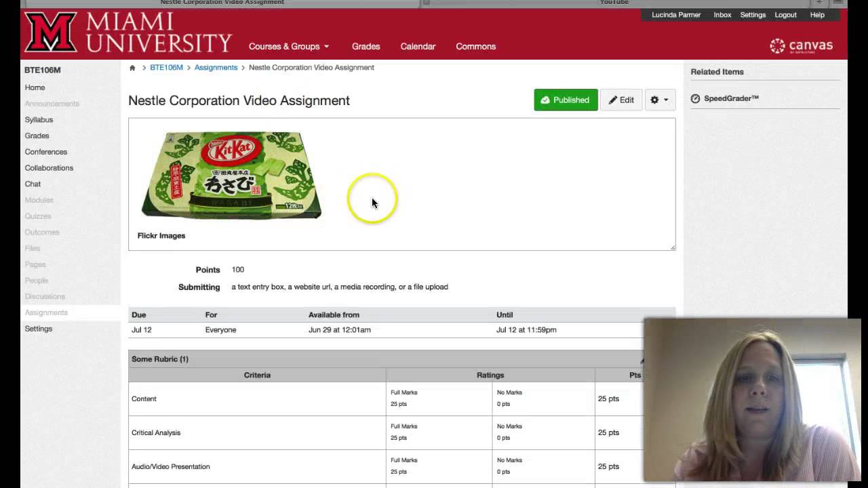This screenshot has height=488, width=868.
Task: Go to Assignments breadcrumb link
Action: pos(216,68)
